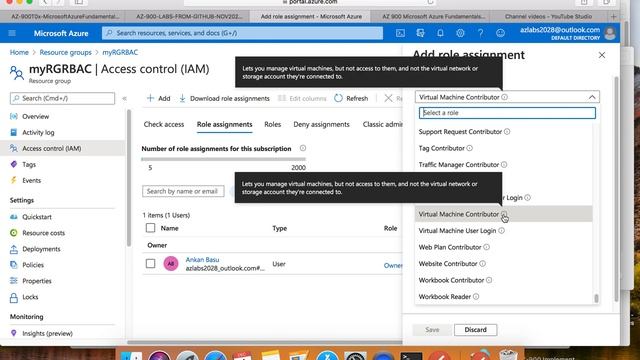Click info icon next to Web Plan Contributor
Screen dimensions: 640x360
[487, 247]
